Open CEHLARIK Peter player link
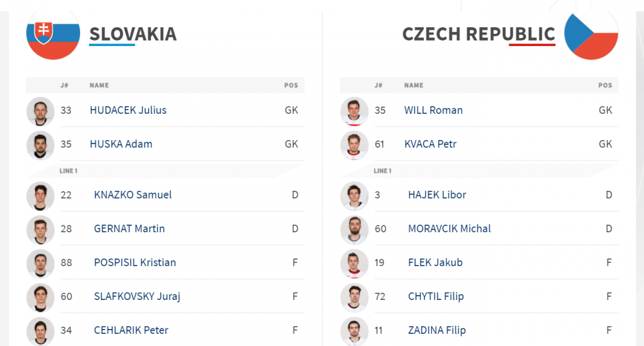The image size is (644, 346). pos(131,330)
